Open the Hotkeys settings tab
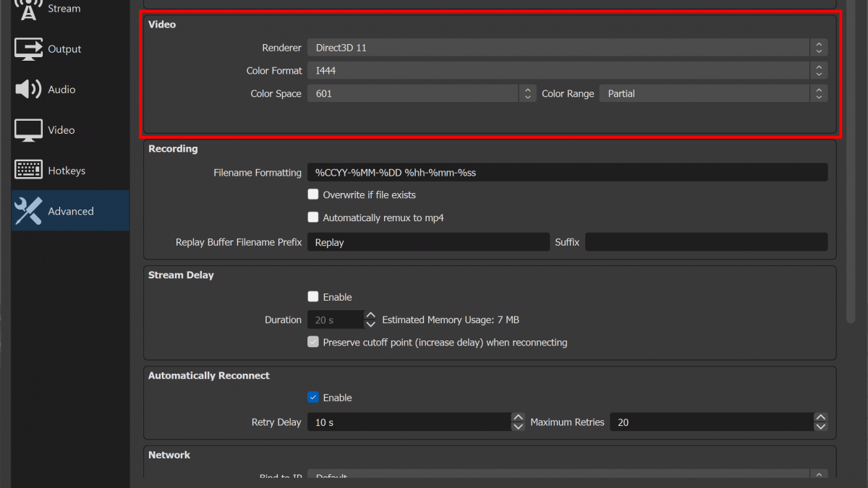Screen dimensions: 868x488 67,171
